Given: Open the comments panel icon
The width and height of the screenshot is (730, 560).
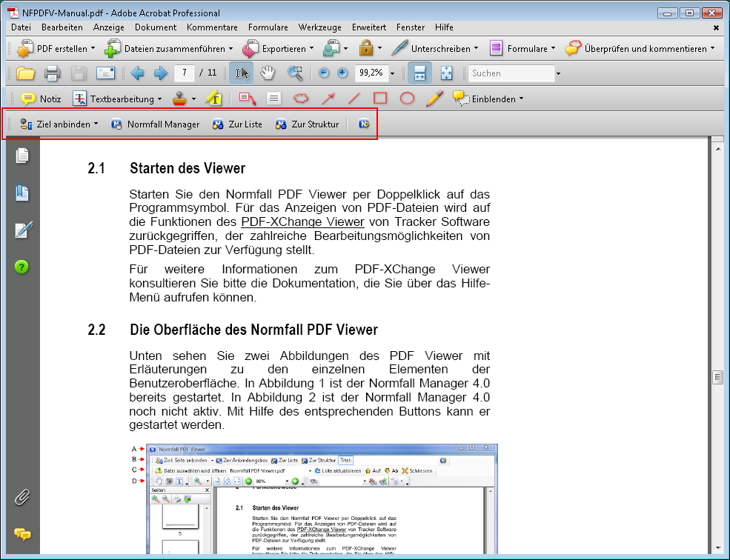Looking at the screenshot, I should coord(22,534).
